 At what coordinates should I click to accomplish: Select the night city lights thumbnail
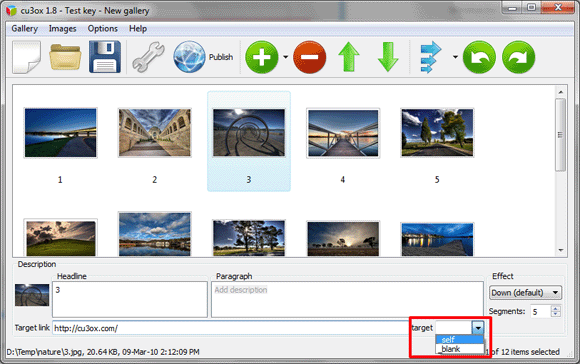(x=437, y=239)
